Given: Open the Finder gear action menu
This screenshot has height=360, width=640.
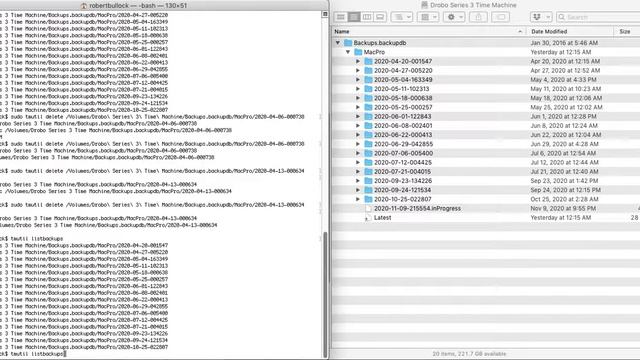Looking at the screenshot, I should (454, 17).
